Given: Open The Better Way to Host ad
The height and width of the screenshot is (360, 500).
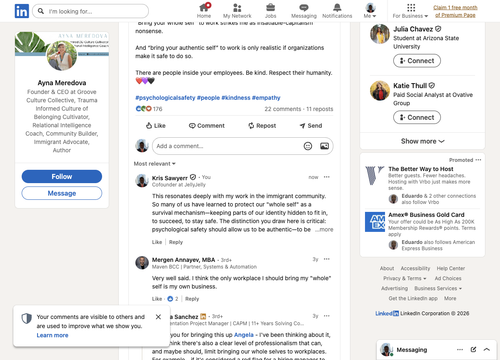Looking at the screenshot, I should pyautogui.click(x=421, y=169).
